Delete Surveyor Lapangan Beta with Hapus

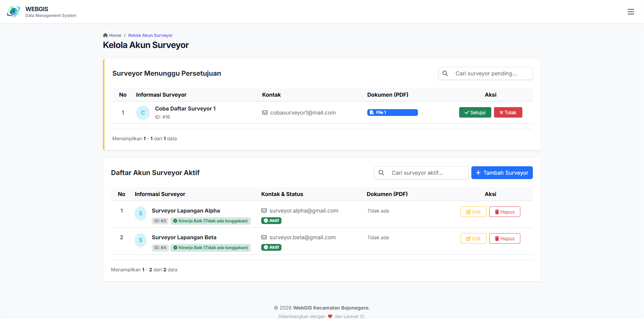pos(504,239)
